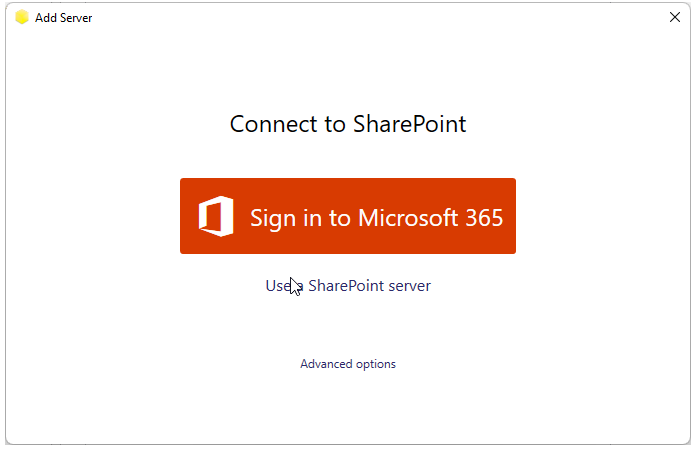The width and height of the screenshot is (695, 450).
Task: Click the word 'server' in the SharePoint link
Action: click(410, 286)
